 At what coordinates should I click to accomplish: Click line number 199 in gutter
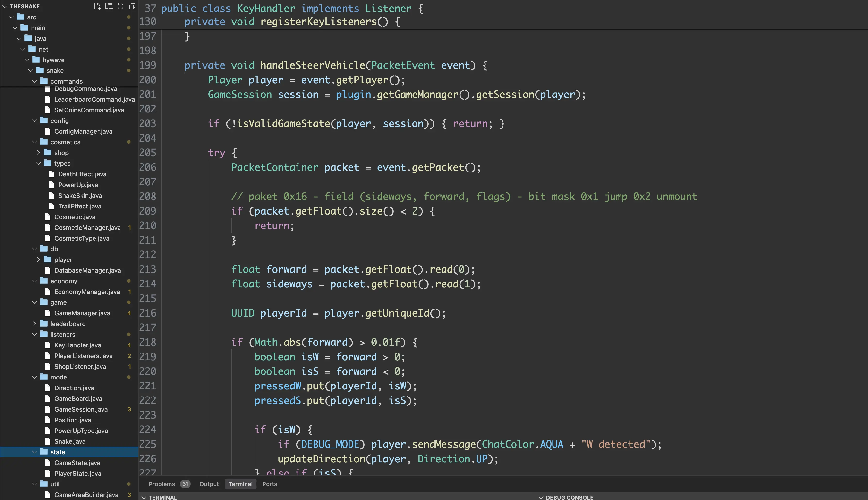click(x=148, y=65)
